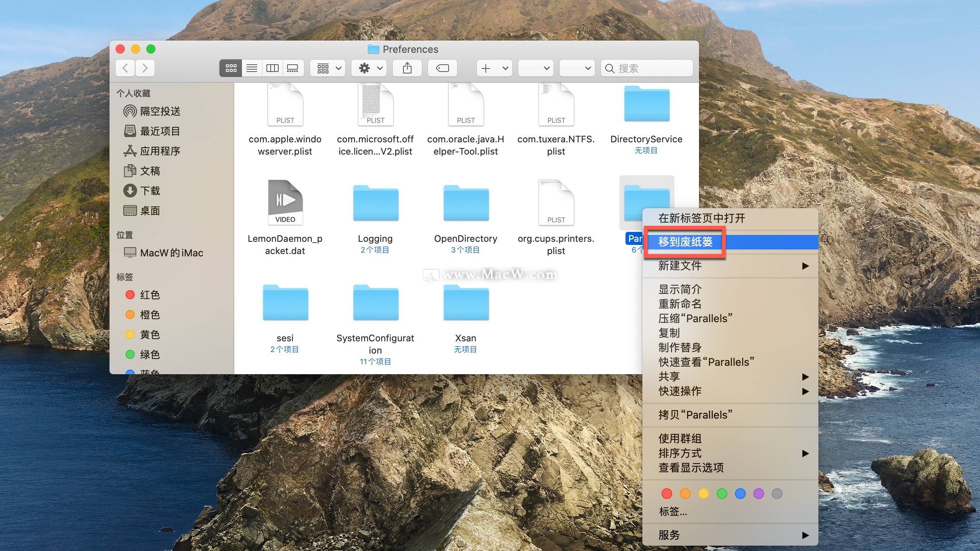Open 下载 folder in the sidebar
The image size is (980, 551).
tap(150, 191)
